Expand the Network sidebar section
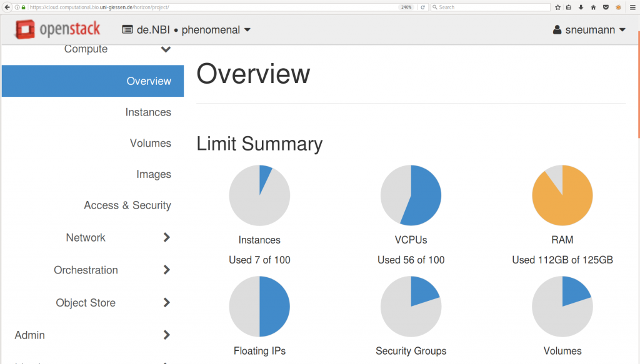The image size is (640, 364). coord(166,238)
